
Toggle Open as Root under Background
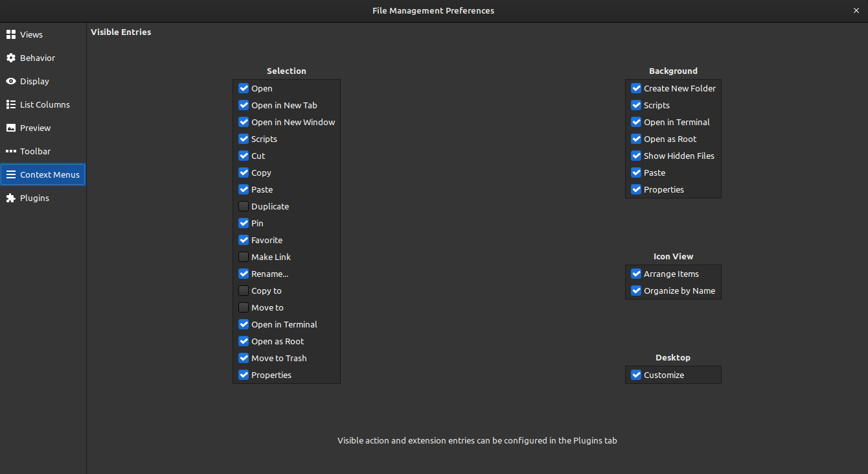[x=636, y=139]
